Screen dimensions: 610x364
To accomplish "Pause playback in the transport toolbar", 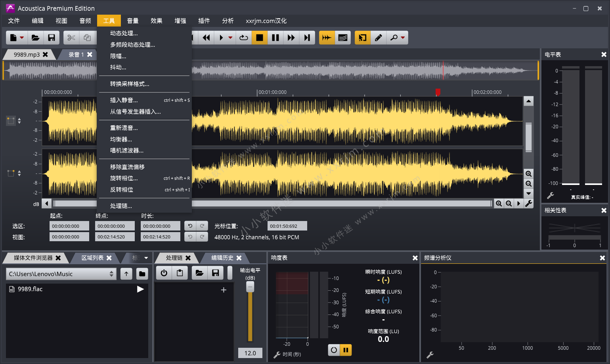I will [x=275, y=38].
